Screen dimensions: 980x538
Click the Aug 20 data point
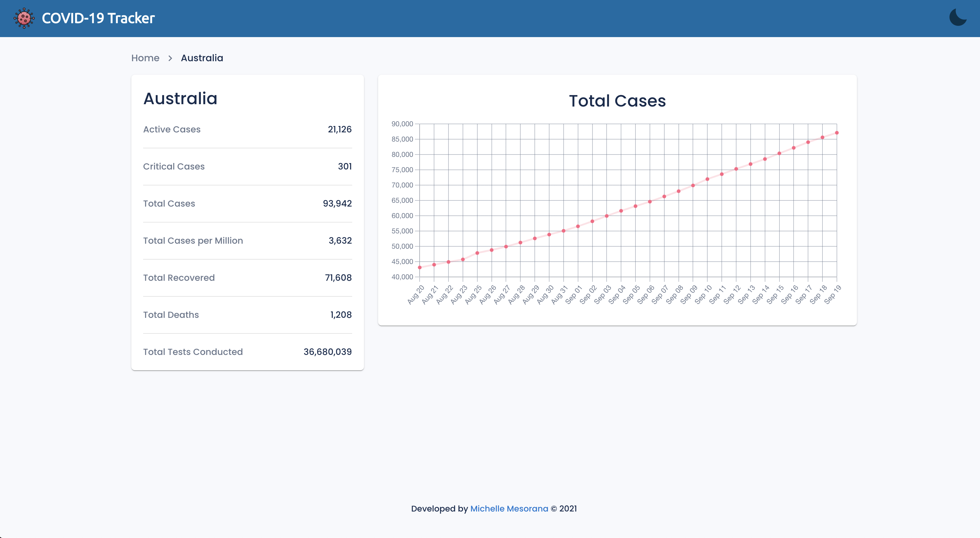click(x=420, y=268)
